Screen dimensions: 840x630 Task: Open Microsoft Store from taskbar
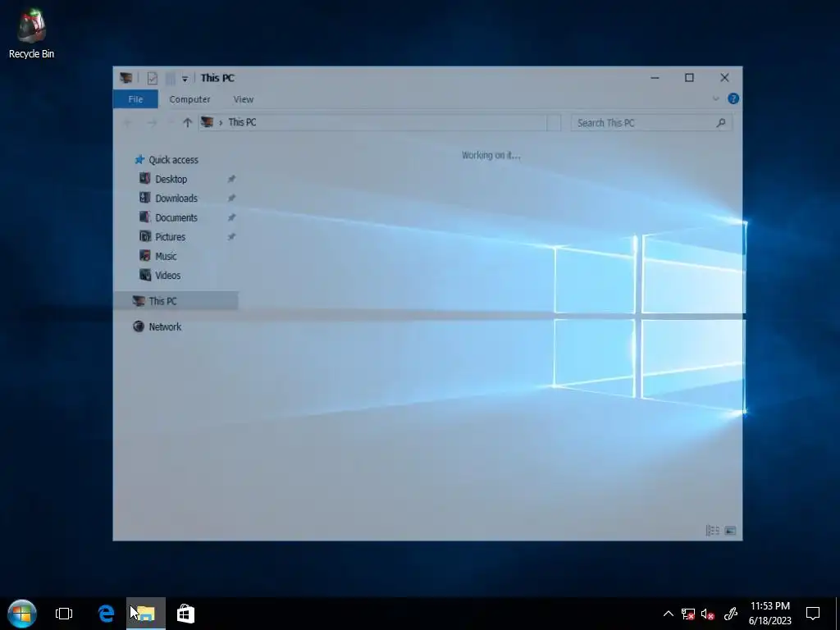(x=185, y=614)
